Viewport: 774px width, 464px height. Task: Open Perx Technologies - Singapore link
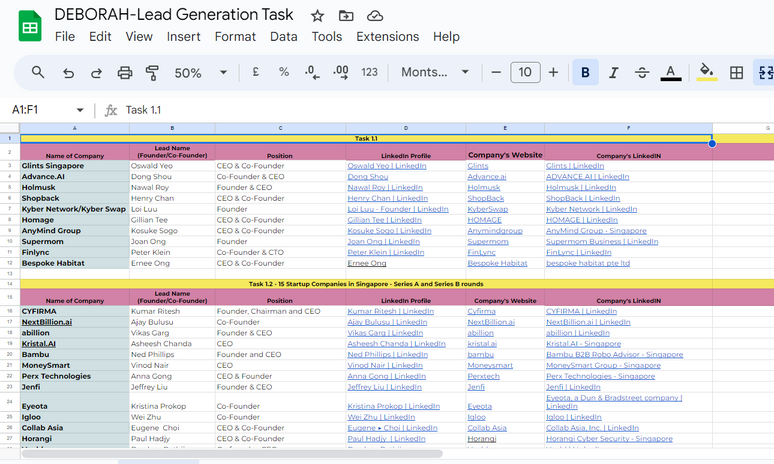pyautogui.click(x=600, y=376)
